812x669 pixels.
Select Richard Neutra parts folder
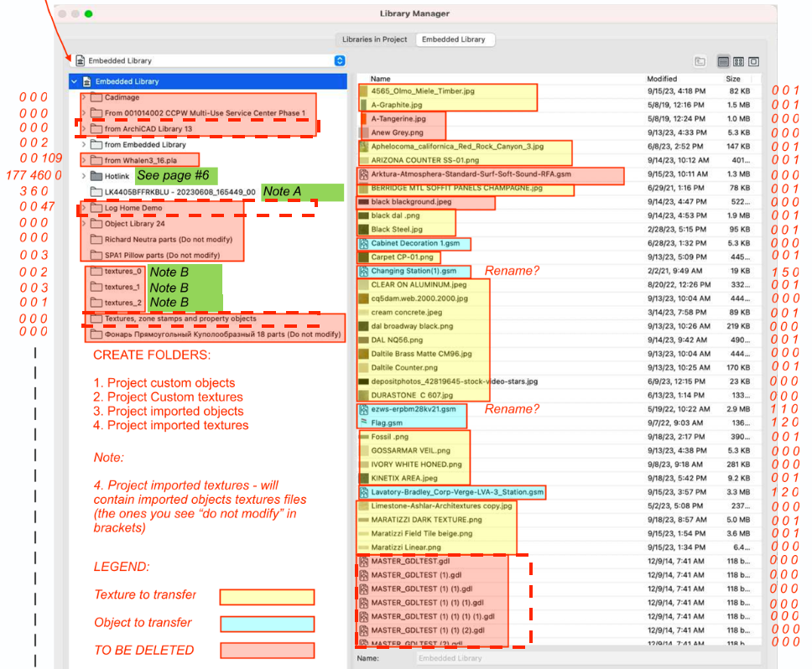162,240
